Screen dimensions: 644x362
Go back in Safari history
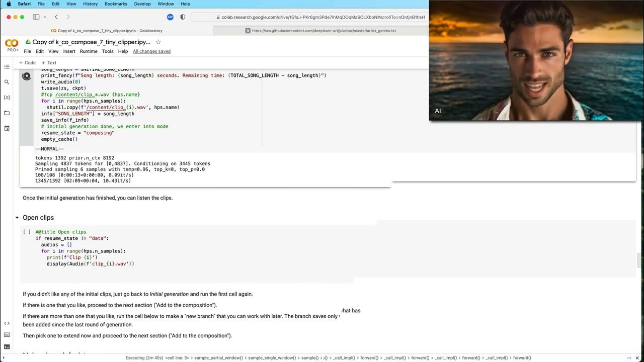(x=56, y=17)
